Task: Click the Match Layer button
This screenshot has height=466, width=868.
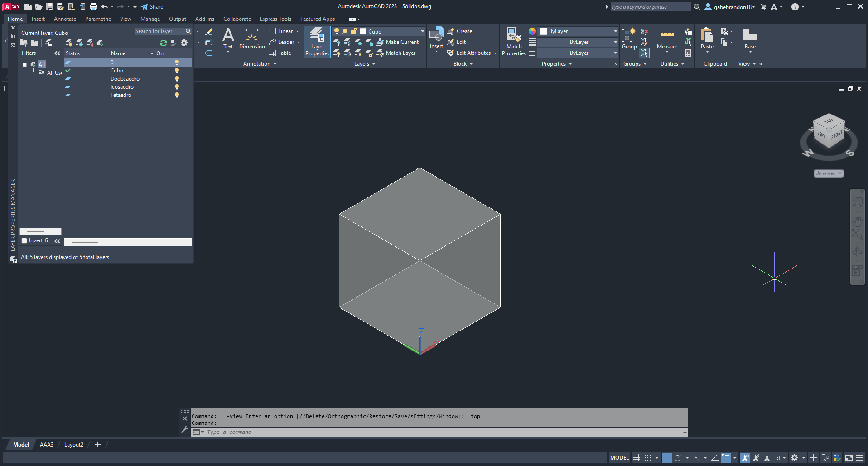Action: (396, 53)
